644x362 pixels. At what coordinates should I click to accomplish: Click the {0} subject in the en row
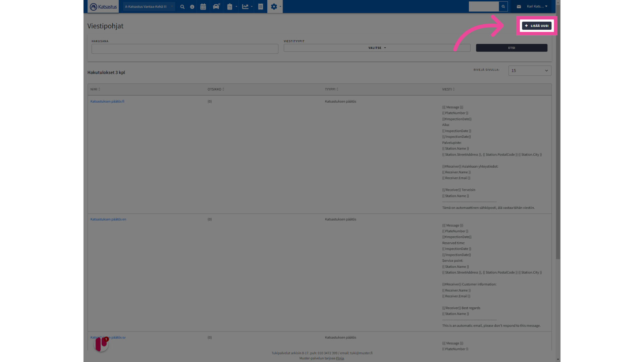click(210, 220)
